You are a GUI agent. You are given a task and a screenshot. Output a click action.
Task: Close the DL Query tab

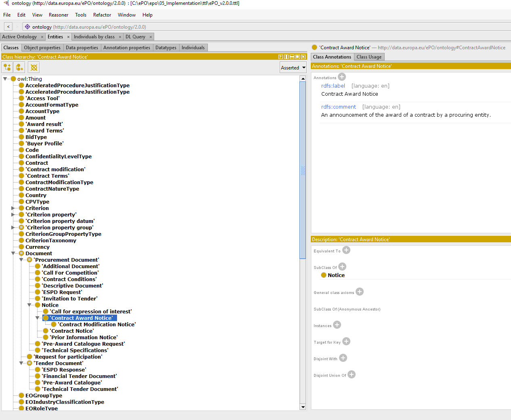click(151, 37)
